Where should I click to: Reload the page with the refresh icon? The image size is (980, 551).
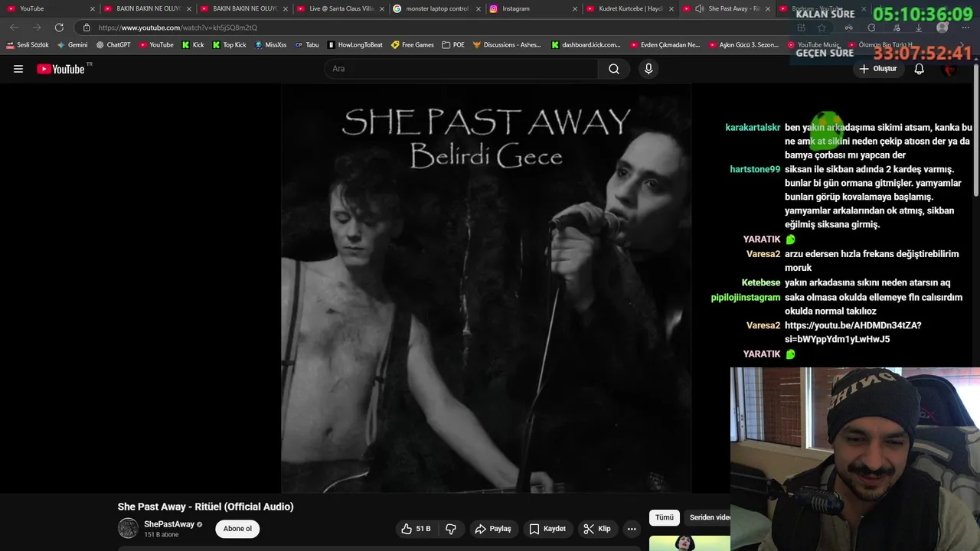coord(59,28)
